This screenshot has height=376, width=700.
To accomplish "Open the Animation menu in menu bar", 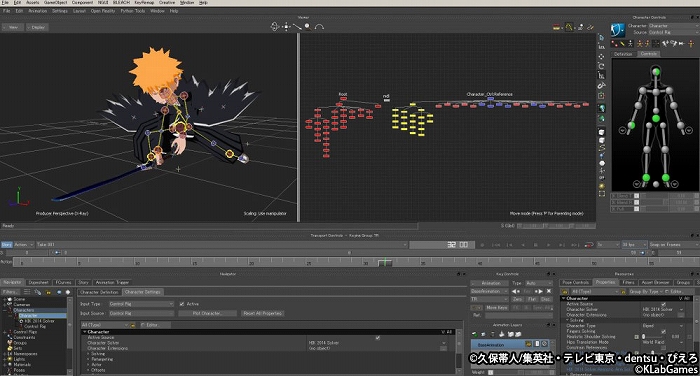I will tap(38, 11).
